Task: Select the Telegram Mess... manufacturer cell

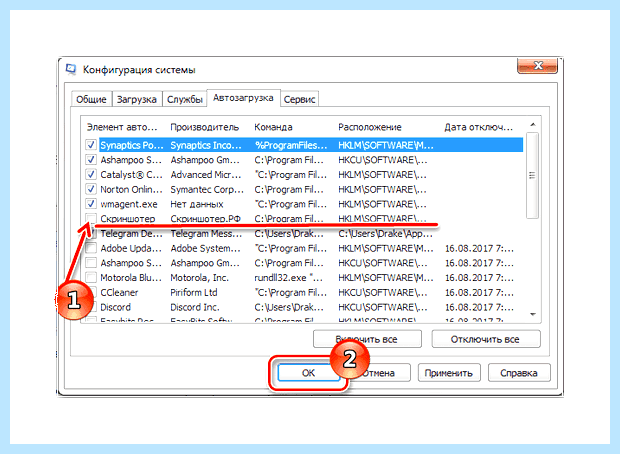Action: pos(206,234)
